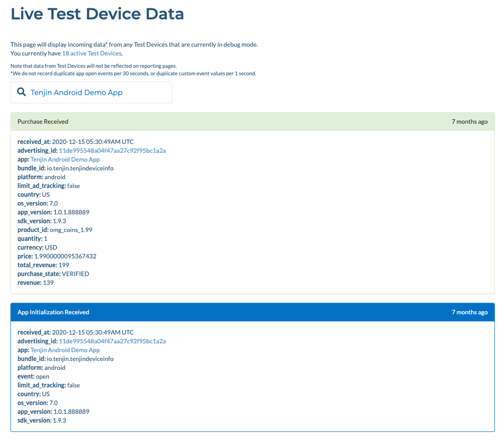This screenshot has height=438, width=504.
Task: Open Tenjin Android Demo App link in Purchase Received card
Action: pos(65,160)
